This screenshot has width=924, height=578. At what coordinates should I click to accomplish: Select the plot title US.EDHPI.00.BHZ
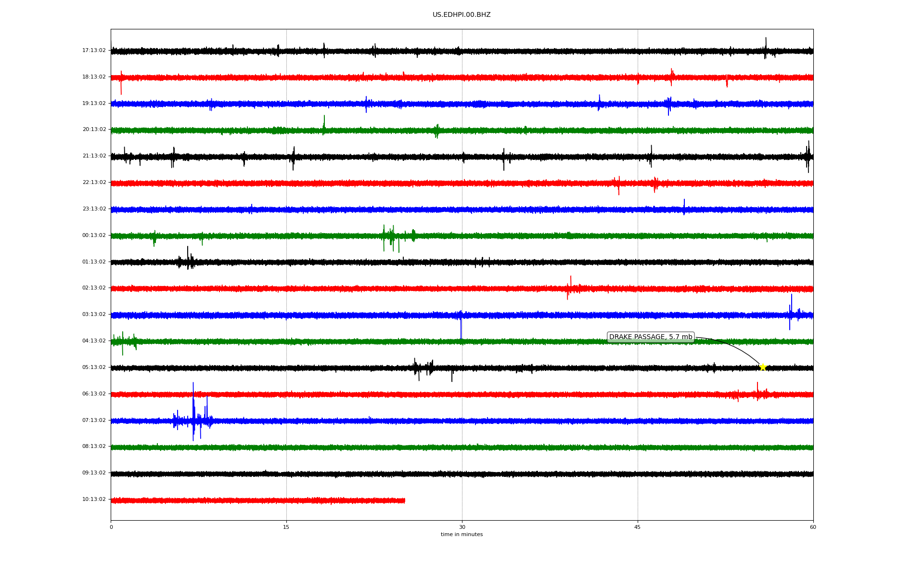coord(462,15)
